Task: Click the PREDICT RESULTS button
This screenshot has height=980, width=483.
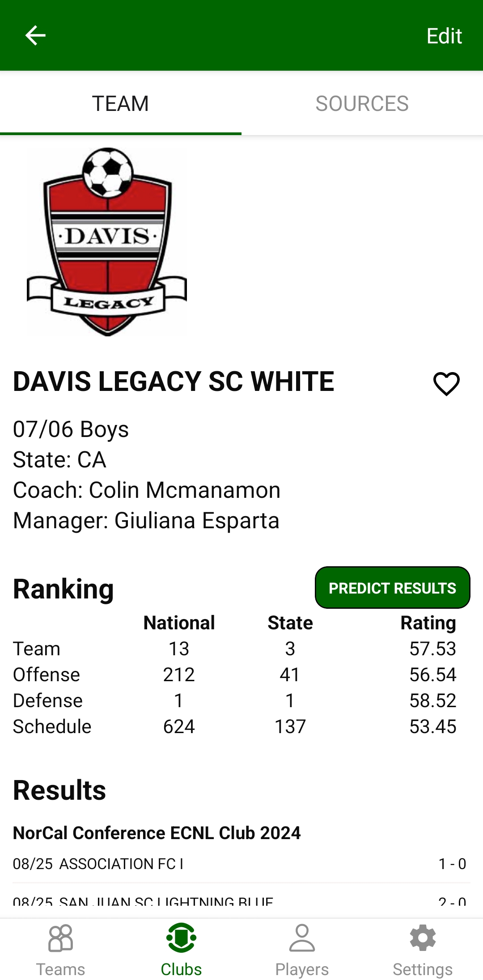Action: coord(392,588)
